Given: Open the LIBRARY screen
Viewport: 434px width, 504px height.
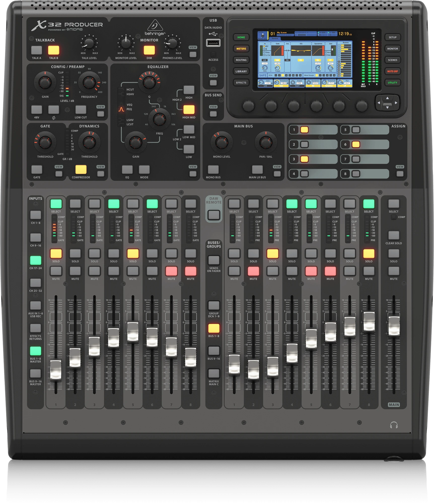Looking at the screenshot, I should [241, 71].
